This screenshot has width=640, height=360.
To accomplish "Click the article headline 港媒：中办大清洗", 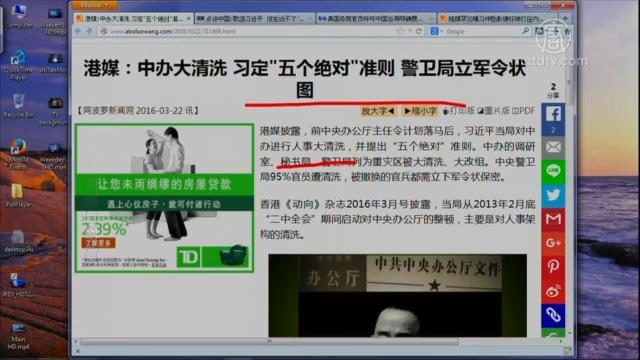I will [304, 78].
